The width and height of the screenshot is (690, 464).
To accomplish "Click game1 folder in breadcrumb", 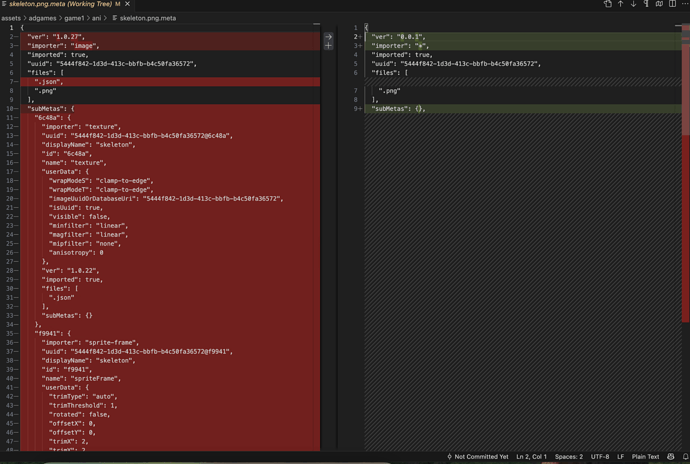I will tap(74, 18).
